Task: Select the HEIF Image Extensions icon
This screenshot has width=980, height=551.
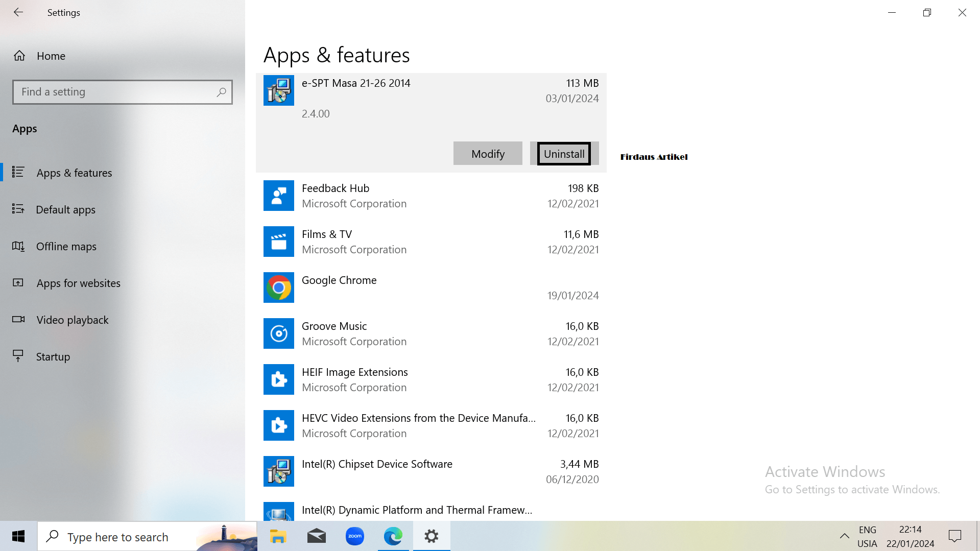Action: (x=279, y=379)
